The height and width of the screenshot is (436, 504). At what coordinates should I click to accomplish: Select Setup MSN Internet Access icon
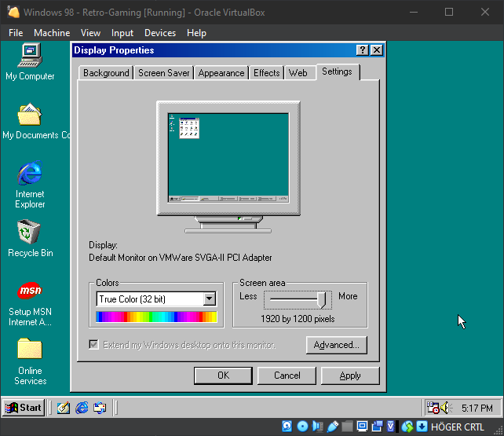tap(30, 291)
